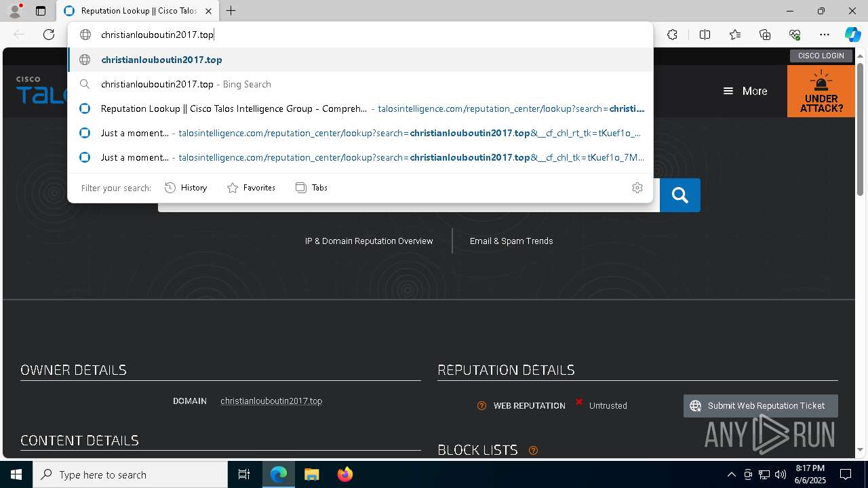
Task: Open Email & Spam Trends link
Action: pos(511,241)
